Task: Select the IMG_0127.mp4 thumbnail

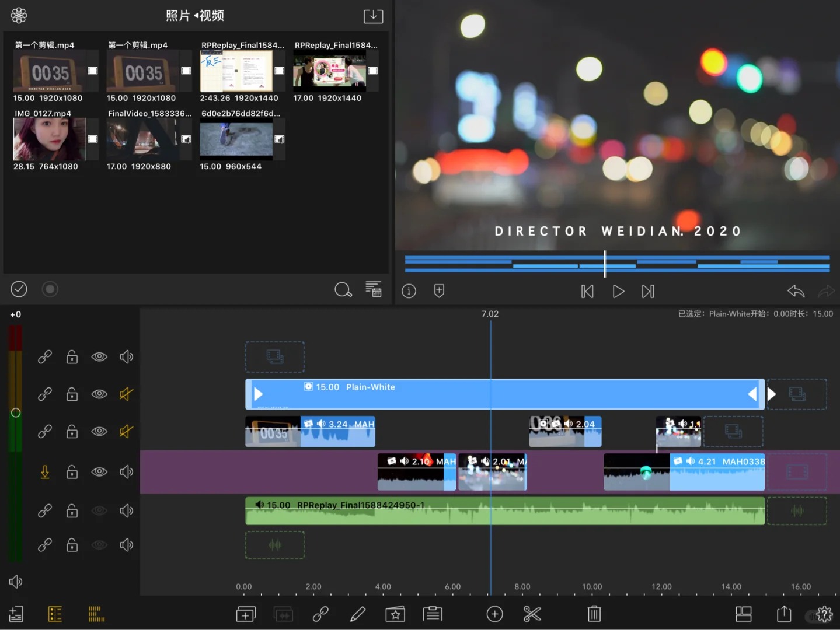Action: pyautogui.click(x=50, y=139)
